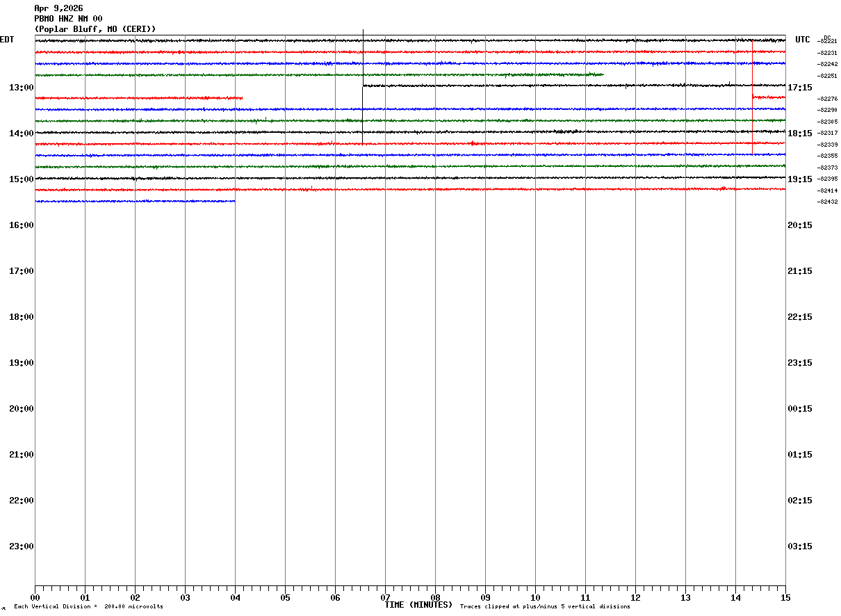Click the EDT timezone label
Screen dimensions: 841x616
(7, 40)
